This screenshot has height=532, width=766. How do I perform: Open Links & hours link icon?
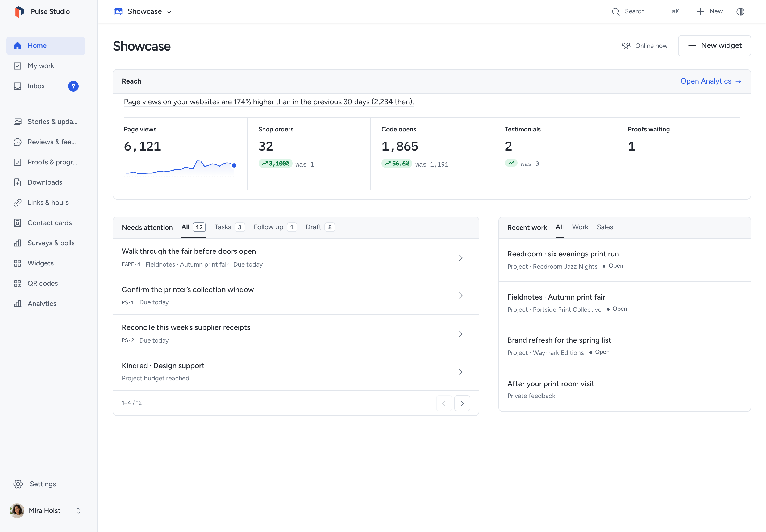pos(18,203)
